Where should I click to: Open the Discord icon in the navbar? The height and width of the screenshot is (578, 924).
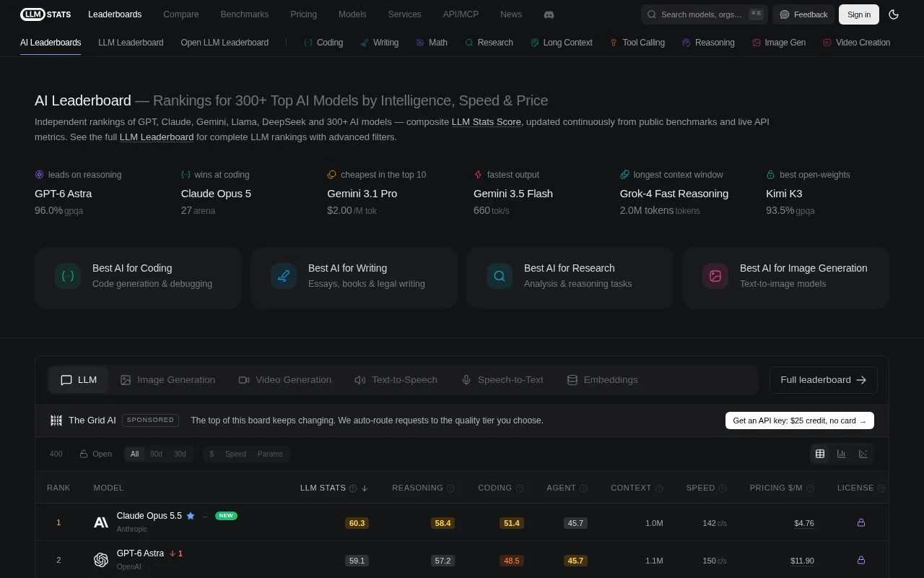(549, 14)
